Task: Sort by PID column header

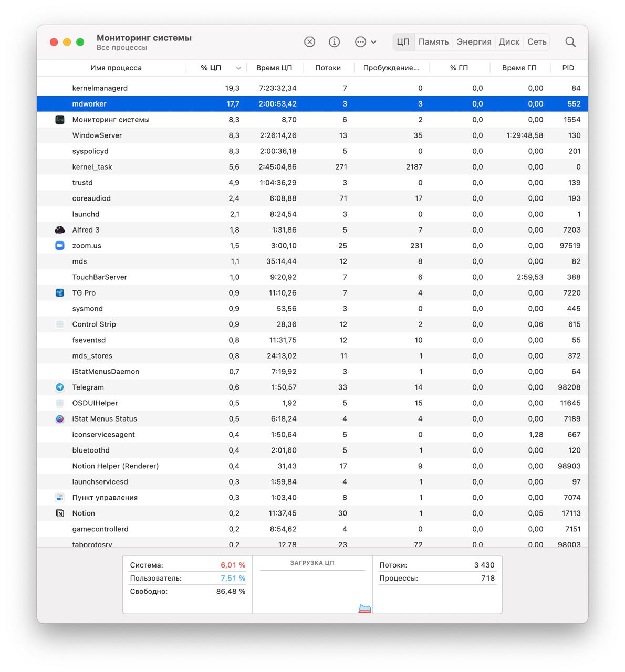Action: (568, 68)
